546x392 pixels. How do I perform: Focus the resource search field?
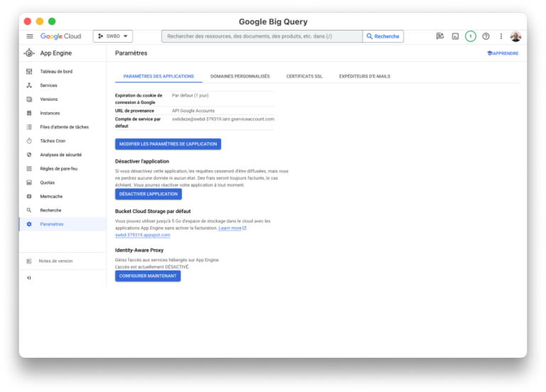pyautogui.click(x=262, y=36)
